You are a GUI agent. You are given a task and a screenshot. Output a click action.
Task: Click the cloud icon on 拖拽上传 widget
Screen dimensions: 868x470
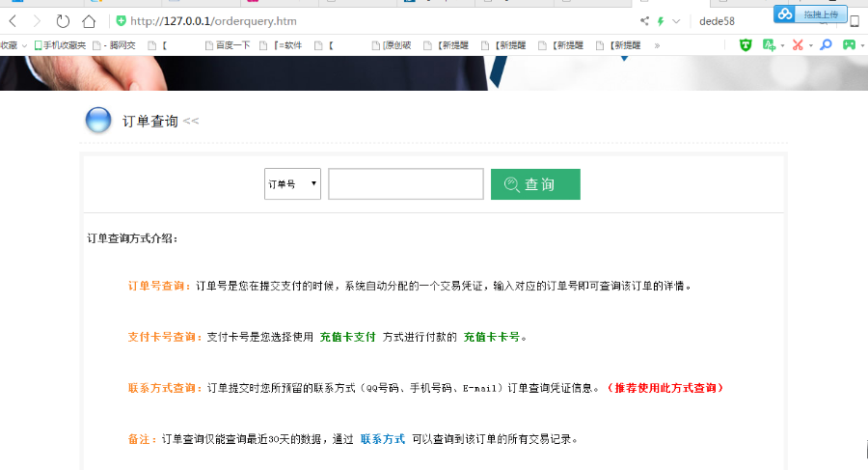[784, 14]
